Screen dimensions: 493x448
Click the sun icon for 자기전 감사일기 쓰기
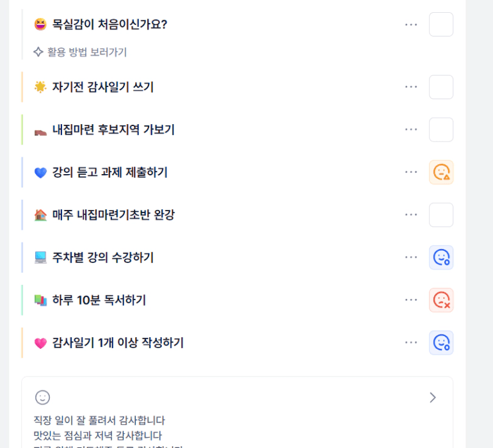(x=41, y=87)
